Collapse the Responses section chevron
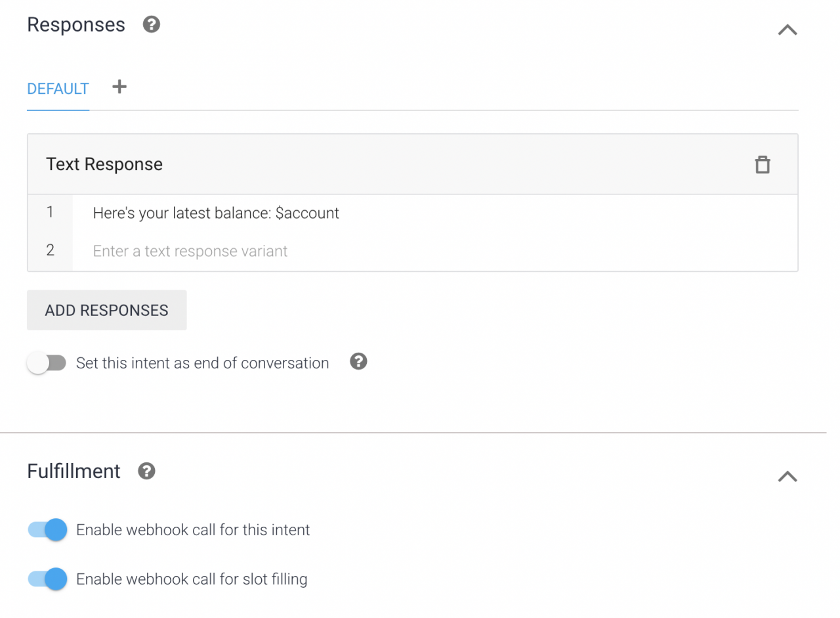Image resolution: width=840 pixels, height=618 pixels. pos(787,30)
